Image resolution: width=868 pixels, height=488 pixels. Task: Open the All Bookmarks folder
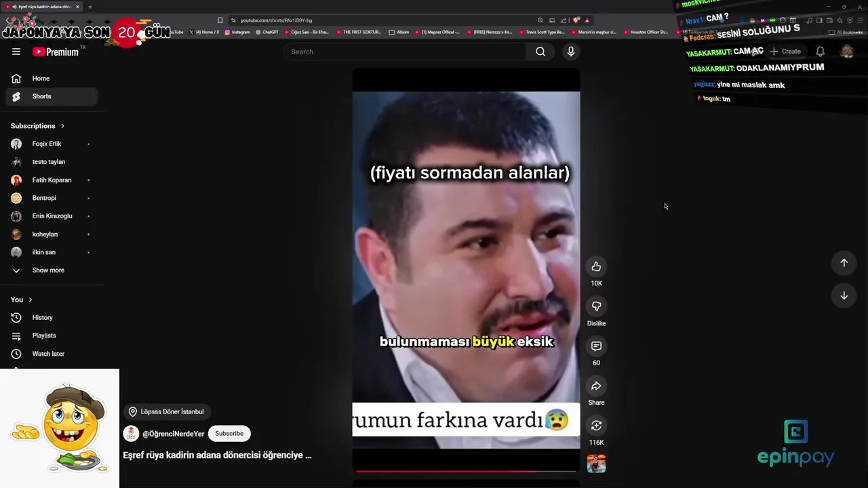[x=846, y=32]
